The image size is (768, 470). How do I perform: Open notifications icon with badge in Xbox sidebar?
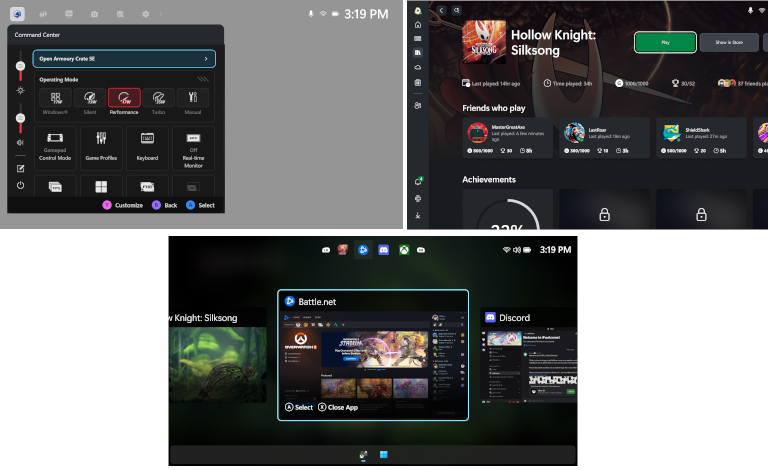[x=418, y=181]
